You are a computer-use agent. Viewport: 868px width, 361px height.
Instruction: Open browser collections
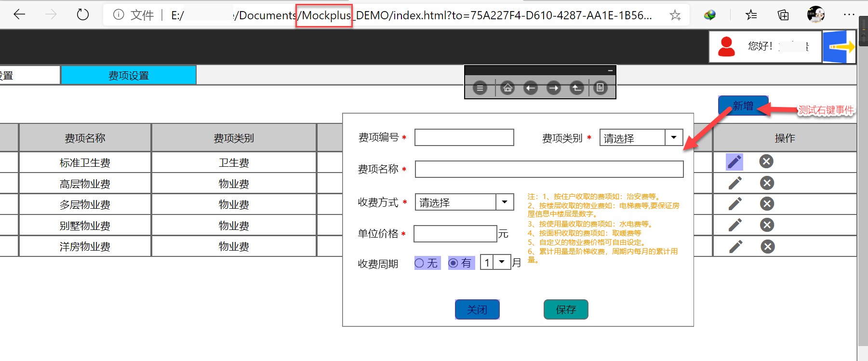pyautogui.click(x=783, y=15)
